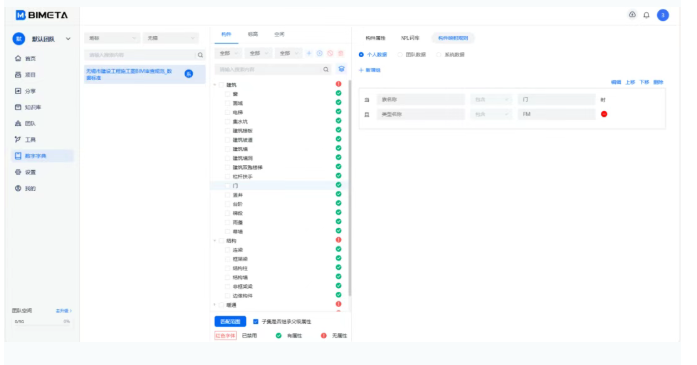Switch to the 构件 tab
697x365 pixels.
(226, 34)
